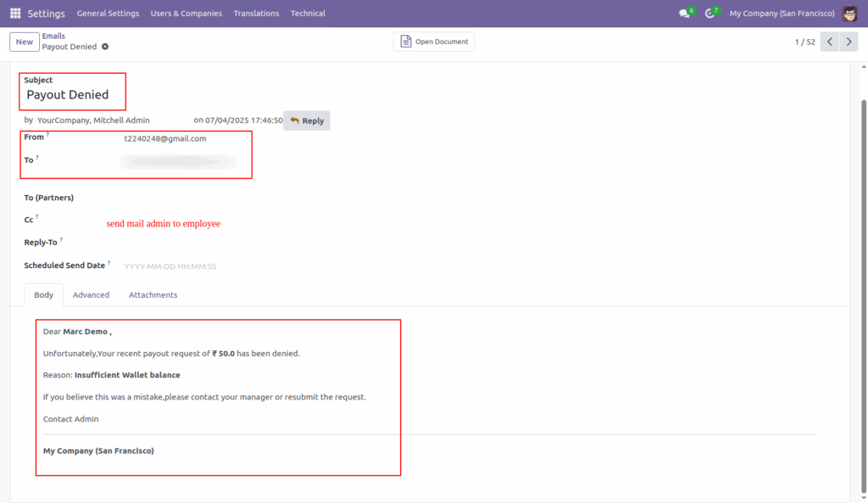Go to previous record with left chevron

coord(829,40)
